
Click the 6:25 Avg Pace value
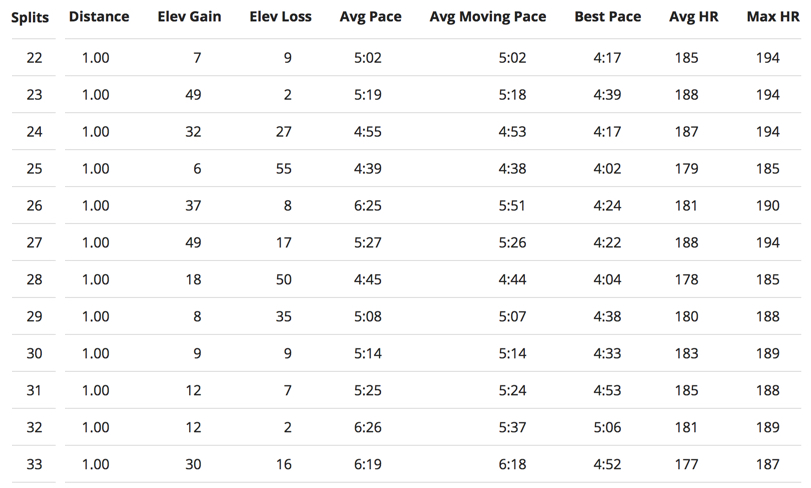tap(368, 206)
